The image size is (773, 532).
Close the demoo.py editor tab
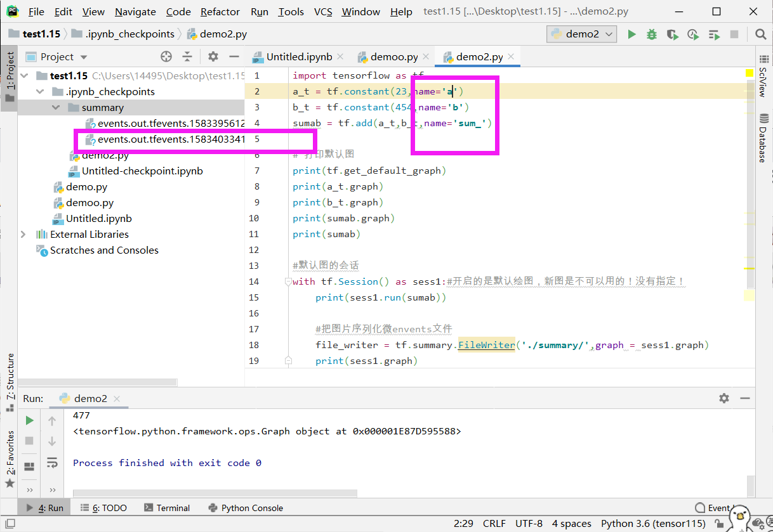[425, 56]
